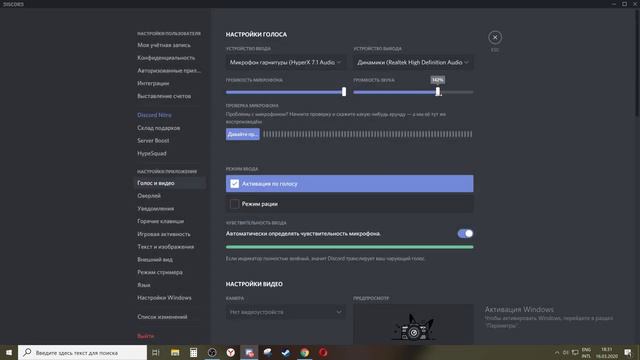Open the Change Log (Список изменений)

[x=162, y=317]
